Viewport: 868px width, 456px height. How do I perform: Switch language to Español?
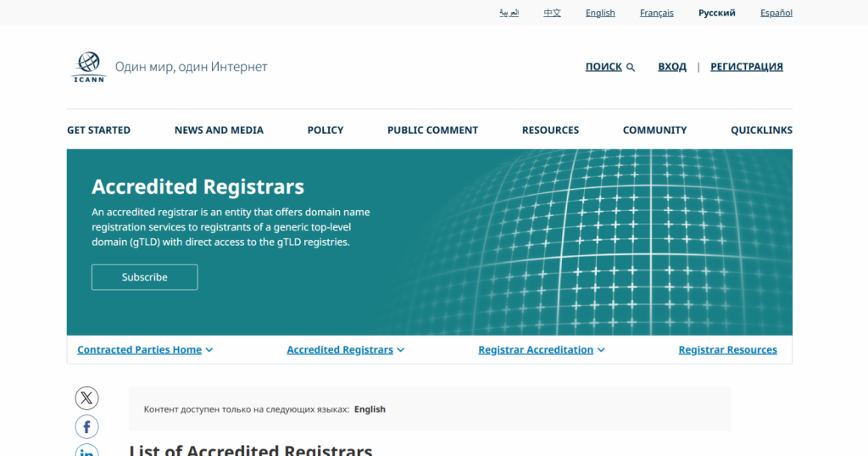776,13
